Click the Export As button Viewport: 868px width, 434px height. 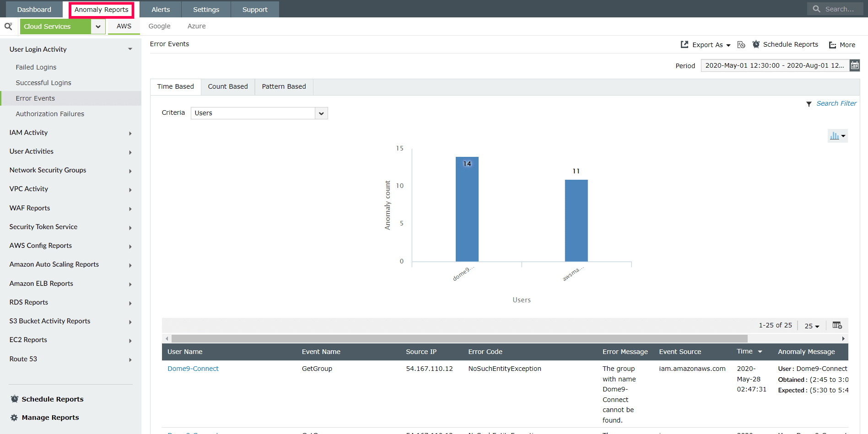pos(706,44)
